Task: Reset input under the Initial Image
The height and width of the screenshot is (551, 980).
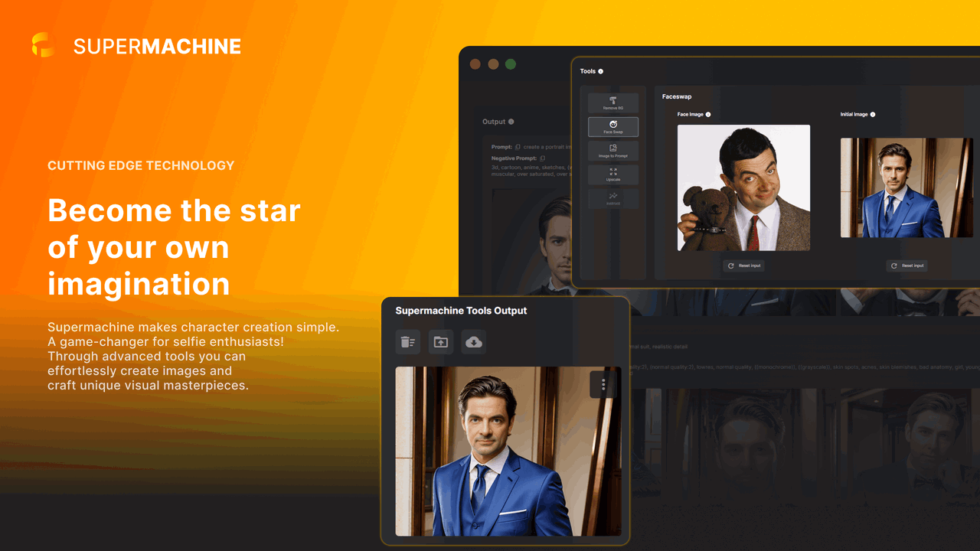Action: click(x=906, y=266)
